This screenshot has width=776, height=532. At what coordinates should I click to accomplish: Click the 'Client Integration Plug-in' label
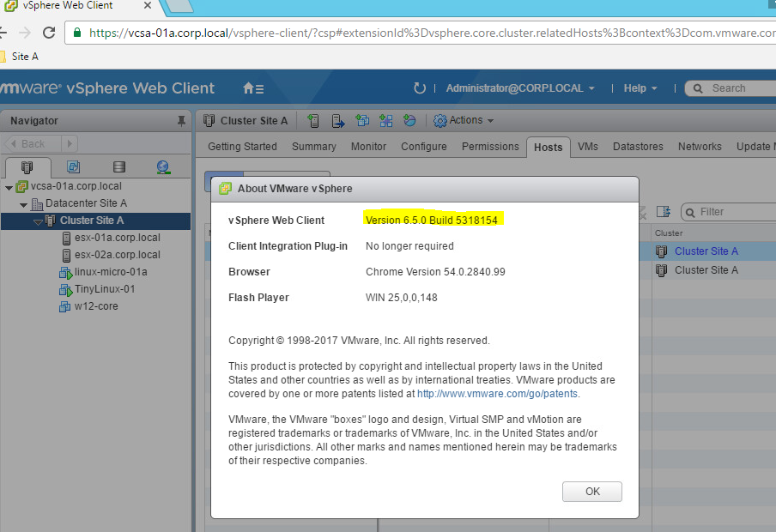pyautogui.click(x=288, y=246)
